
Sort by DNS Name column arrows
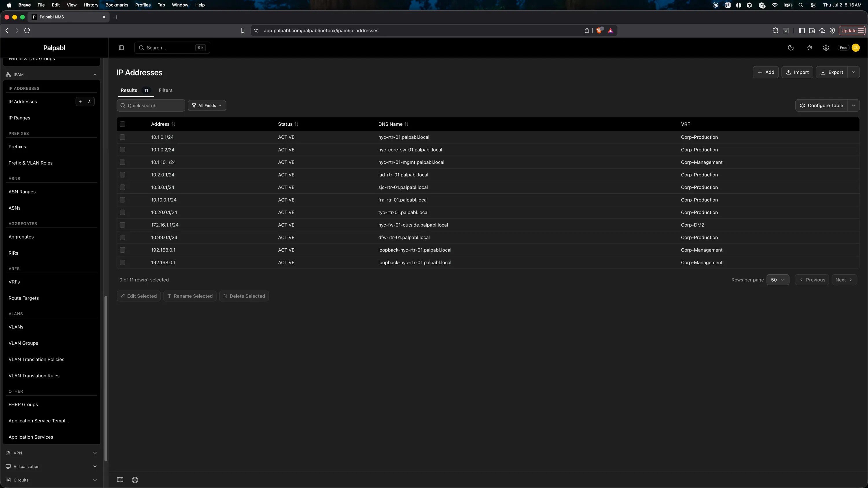pos(407,124)
